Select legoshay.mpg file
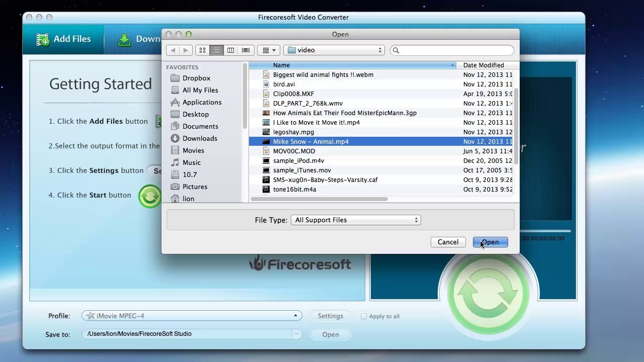Image resolution: width=644 pixels, height=362 pixels. click(293, 132)
